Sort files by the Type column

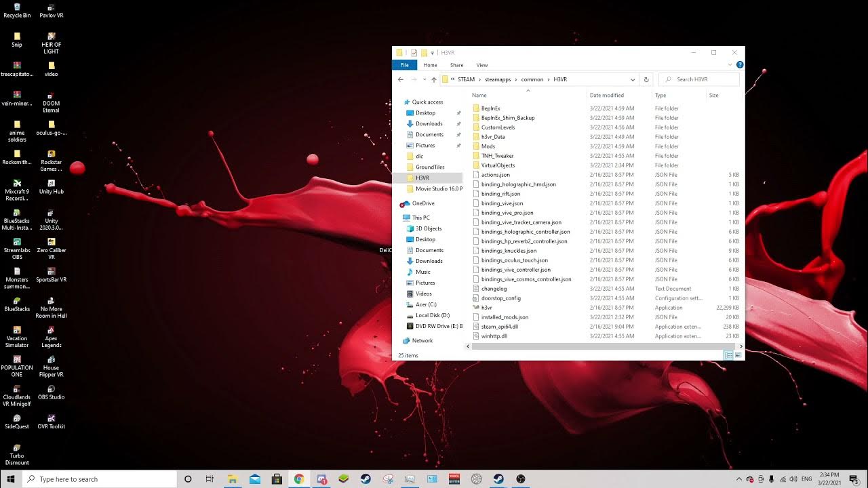660,96
